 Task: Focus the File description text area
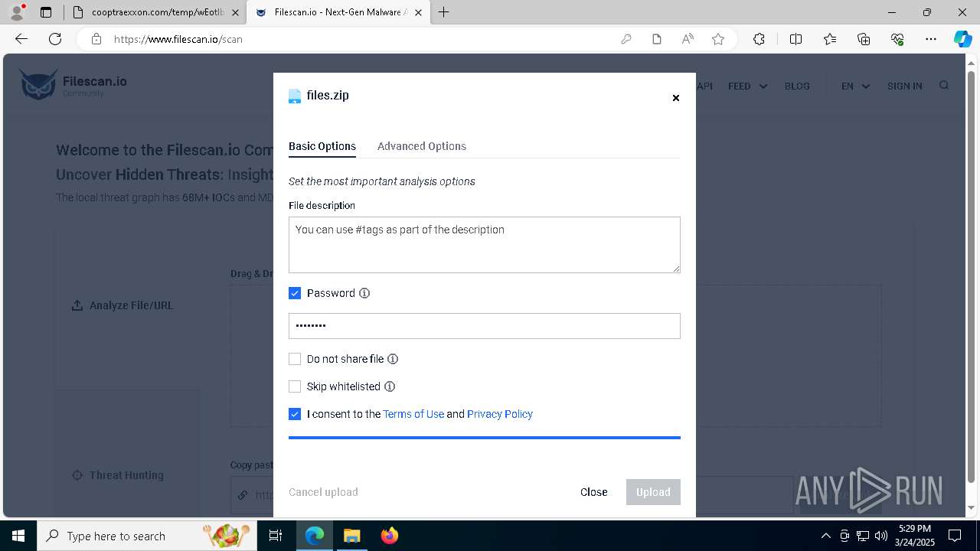pos(485,245)
